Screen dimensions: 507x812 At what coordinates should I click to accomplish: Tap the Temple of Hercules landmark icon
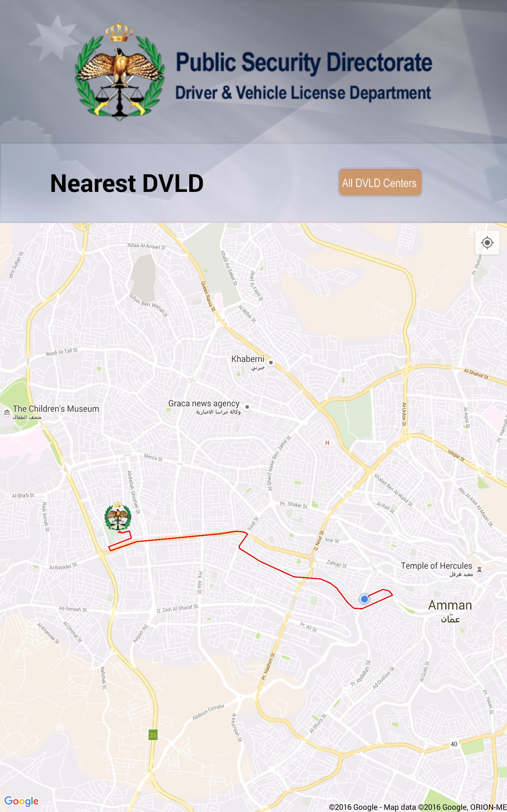coord(479,569)
